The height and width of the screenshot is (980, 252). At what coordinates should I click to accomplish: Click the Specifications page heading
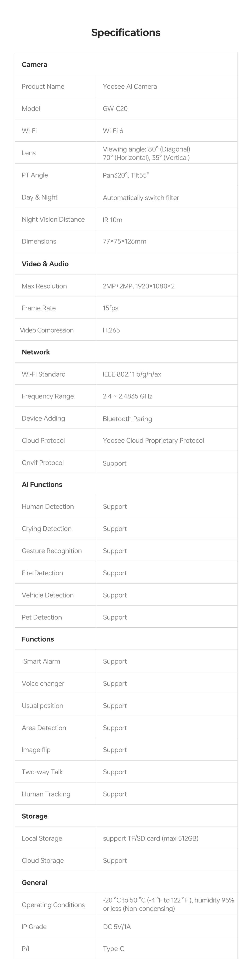click(x=126, y=33)
